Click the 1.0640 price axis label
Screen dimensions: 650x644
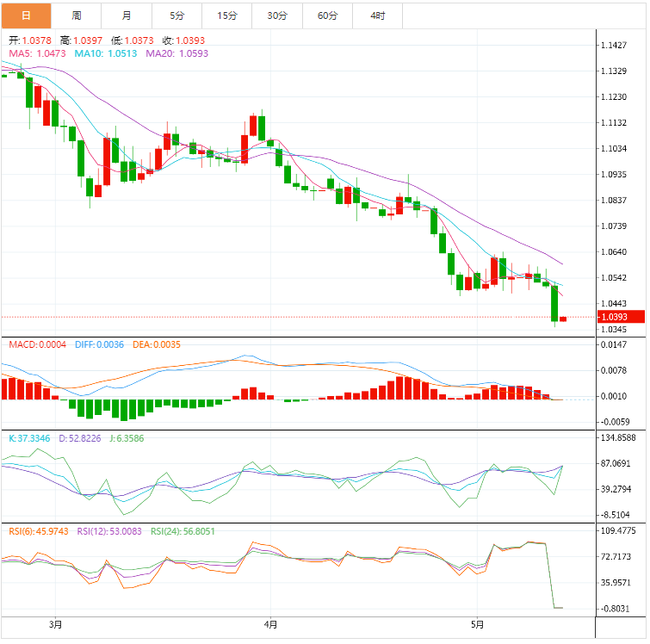click(614, 251)
